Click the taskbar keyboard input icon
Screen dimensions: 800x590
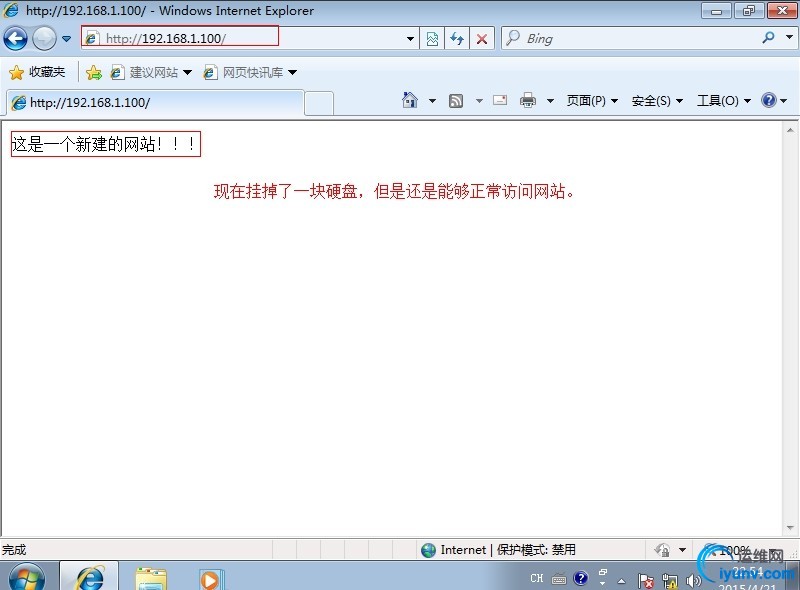pyautogui.click(x=559, y=579)
